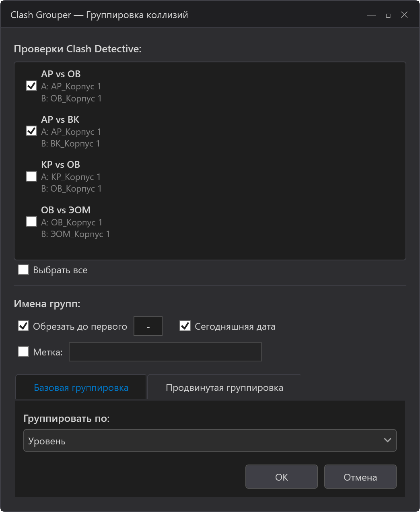Screen dimensions: 420x512
Task: Open the Продвинутая группировка tab
Action: [224, 388]
